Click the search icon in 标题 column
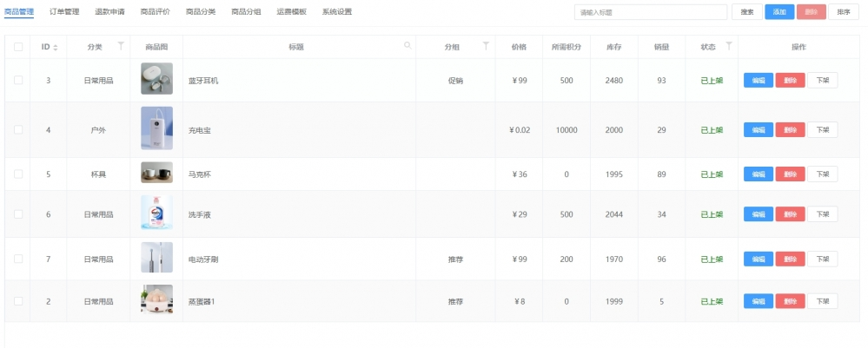 pyautogui.click(x=407, y=46)
